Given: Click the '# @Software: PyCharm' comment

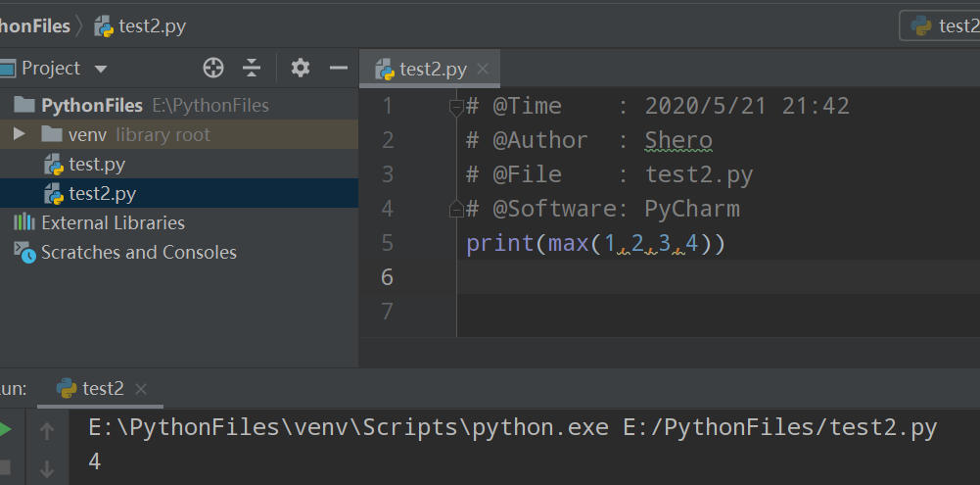Looking at the screenshot, I should point(602,209).
